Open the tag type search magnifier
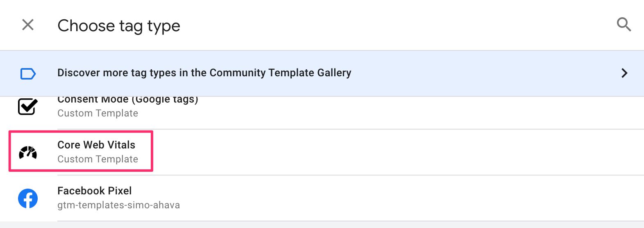Screen dimensions: 644x228 pos(624,25)
